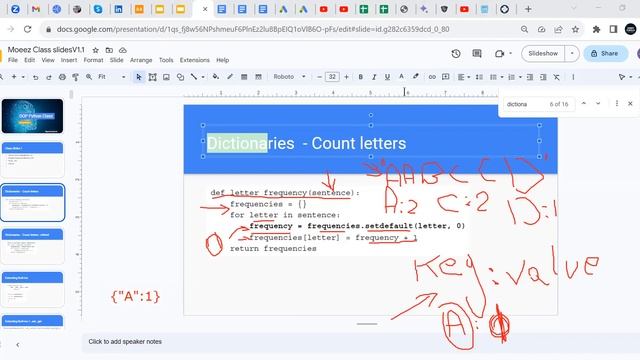640x360 pixels.
Task: Move document using the folder icon
Action: (109, 50)
